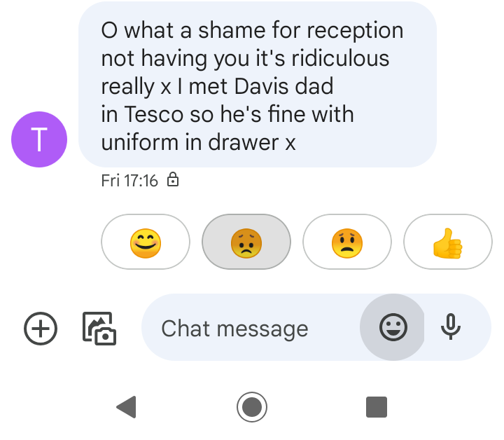Tap the word reception in the message
This screenshot has height=440, width=504.
coord(355,32)
